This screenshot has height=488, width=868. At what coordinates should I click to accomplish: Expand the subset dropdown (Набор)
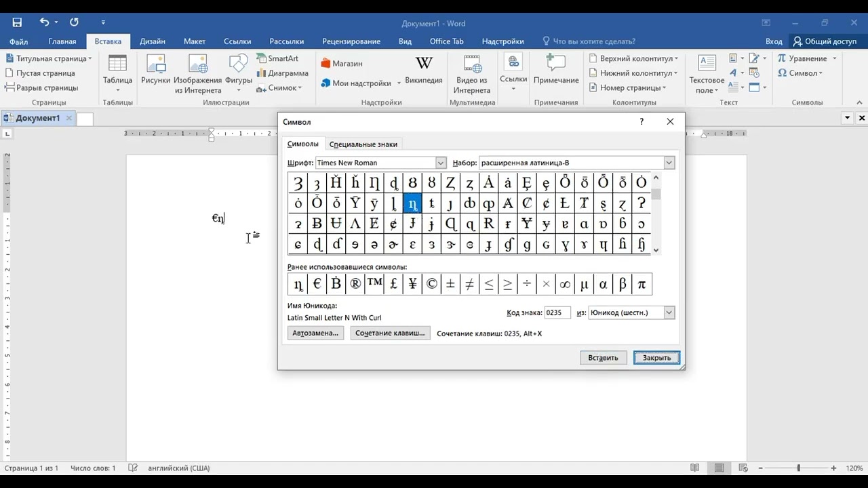pyautogui.click(x=669, y=163)
